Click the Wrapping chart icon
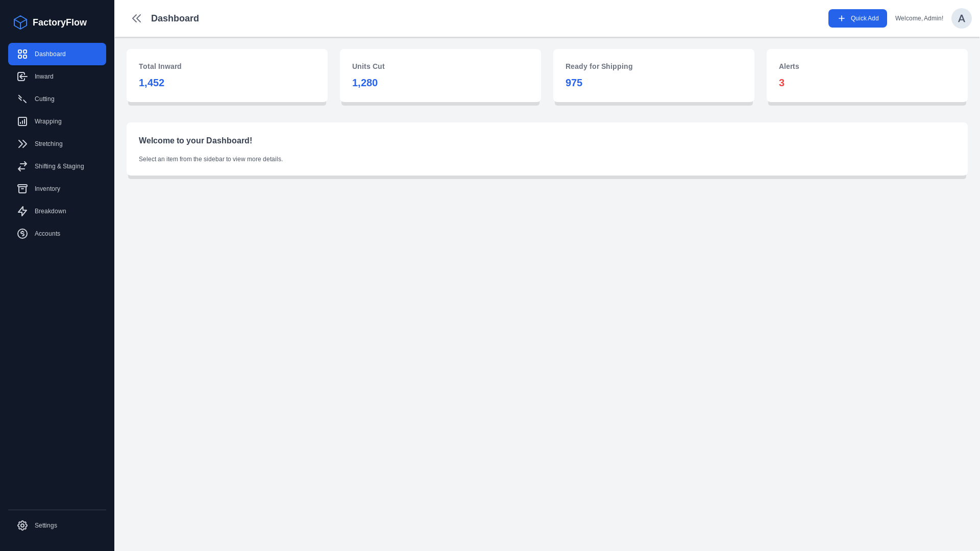Viewport: 980px width, 551px height. [x=22, y=121]
